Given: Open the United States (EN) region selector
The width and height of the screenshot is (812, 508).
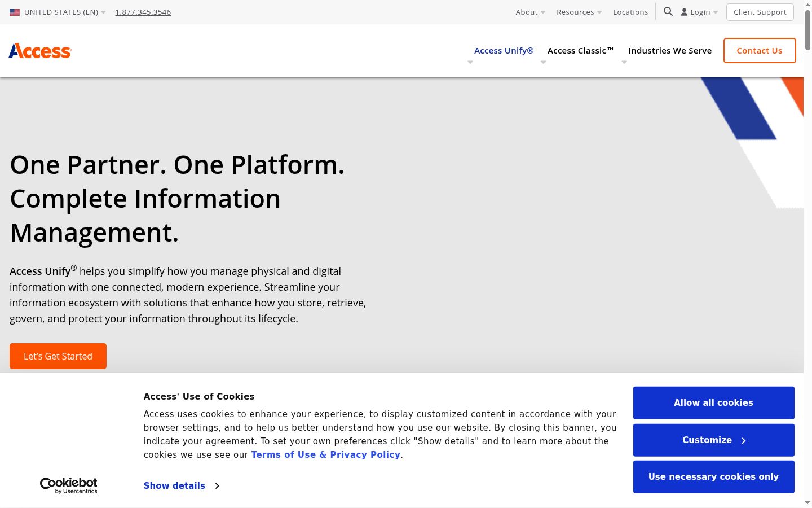Looking at the screenshot, I should tap(58, 12).
